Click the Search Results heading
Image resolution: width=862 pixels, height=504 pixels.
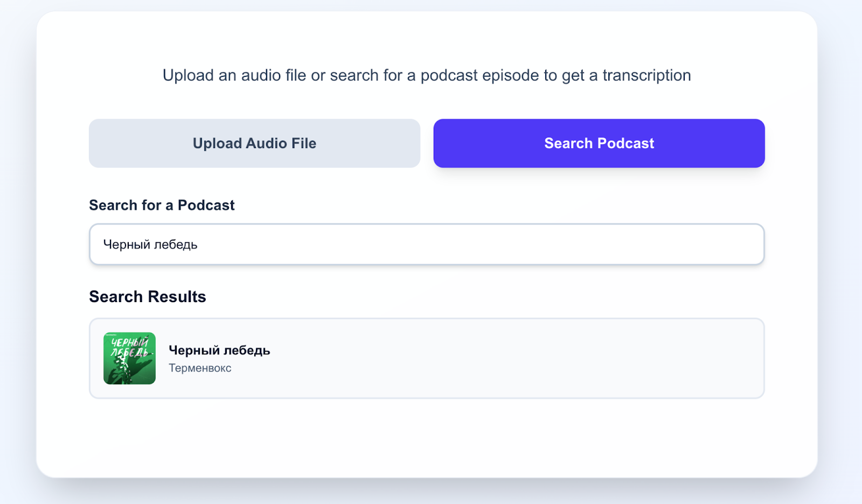tap(147, 296)
